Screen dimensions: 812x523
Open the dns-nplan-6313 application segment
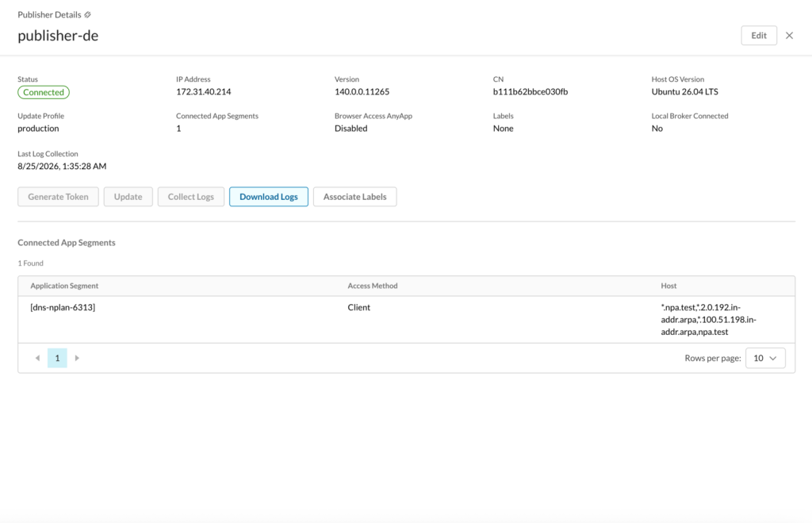point(63,307)
